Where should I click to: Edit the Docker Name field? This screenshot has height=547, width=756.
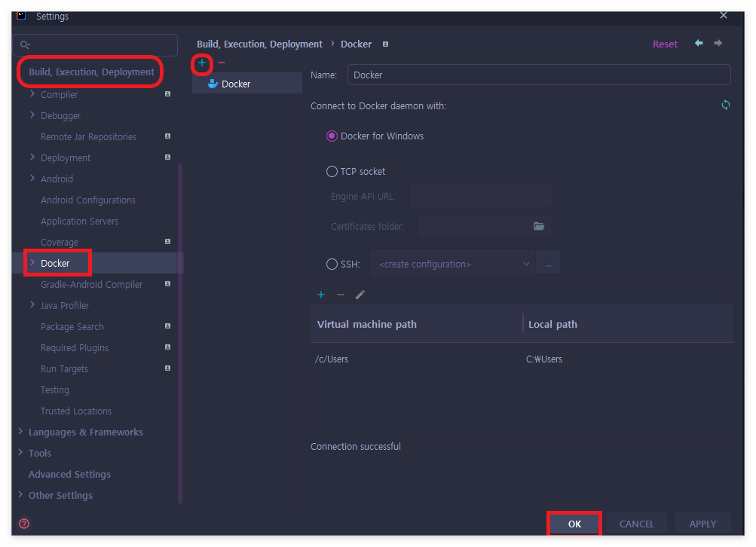point(539,75)
